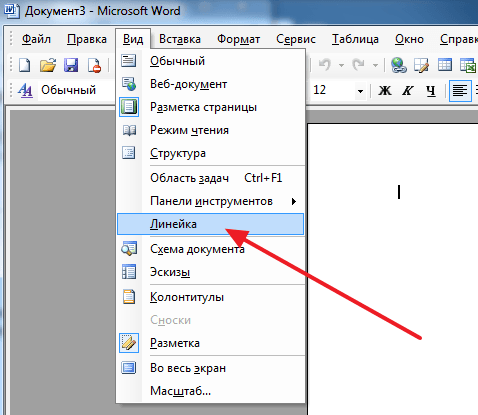The image size is (478, 415).
Task: Open the Справка menu
Action: 459,39
